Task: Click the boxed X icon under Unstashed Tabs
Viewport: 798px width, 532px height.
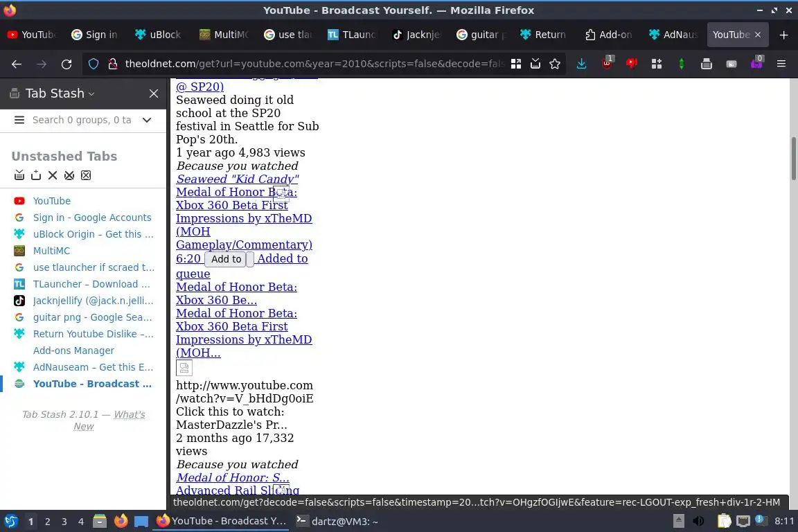Action: 86,175
